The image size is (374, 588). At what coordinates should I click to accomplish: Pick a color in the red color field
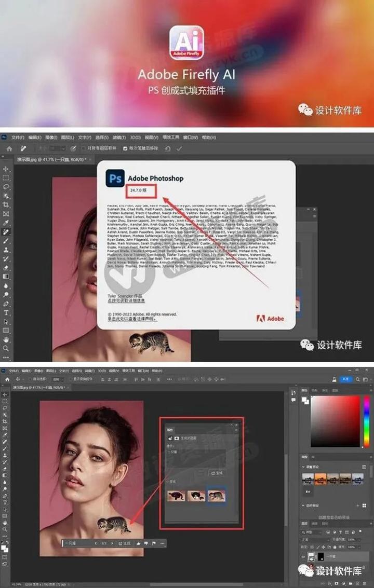click(x=336, y=421)
